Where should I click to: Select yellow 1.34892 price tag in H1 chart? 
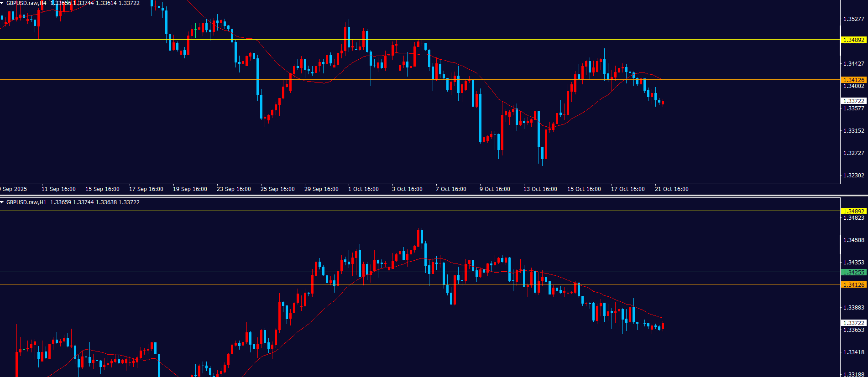(853, 211)
